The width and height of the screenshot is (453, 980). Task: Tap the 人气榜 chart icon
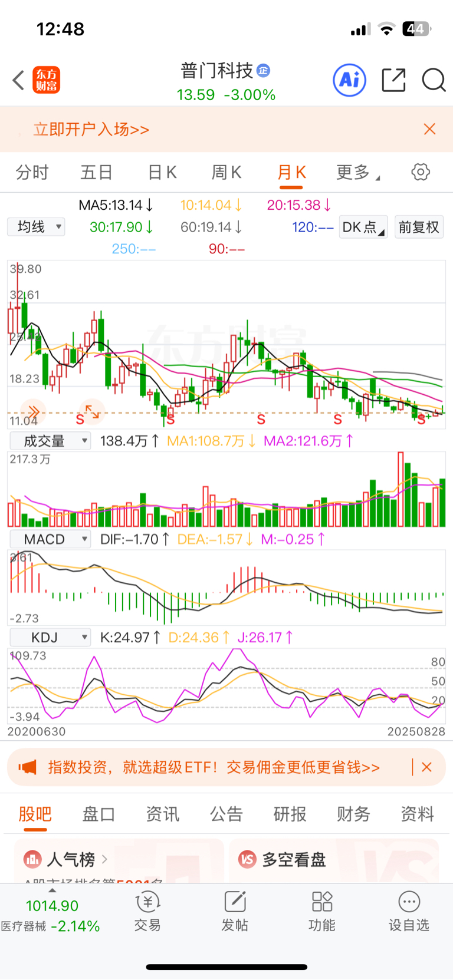32,859
